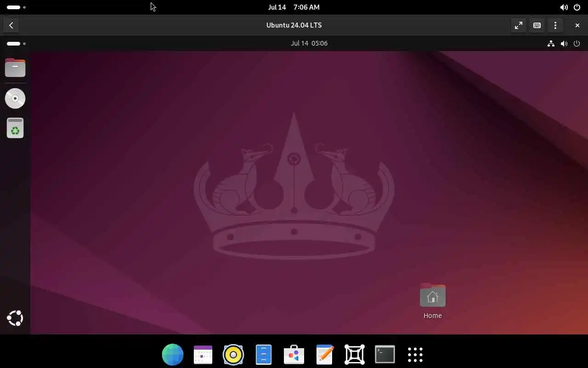Click the Home label under folder icon
588x368 pixels.
433,316
